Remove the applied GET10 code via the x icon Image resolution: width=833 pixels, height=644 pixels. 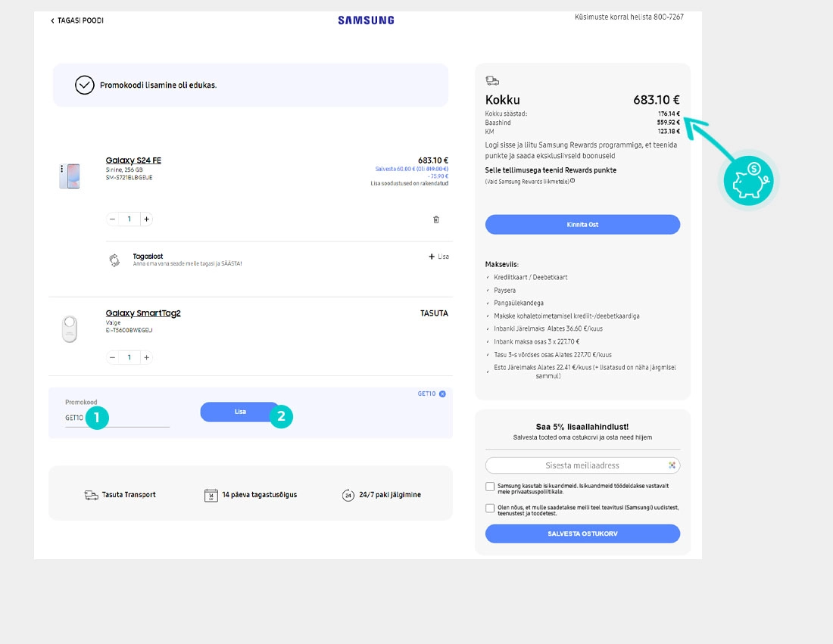[442, 394]
